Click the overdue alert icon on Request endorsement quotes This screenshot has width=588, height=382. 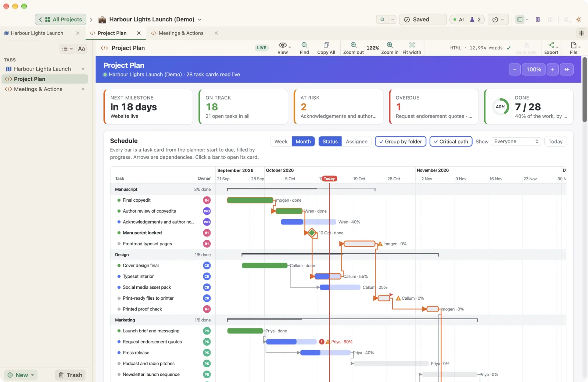point(322,342)
